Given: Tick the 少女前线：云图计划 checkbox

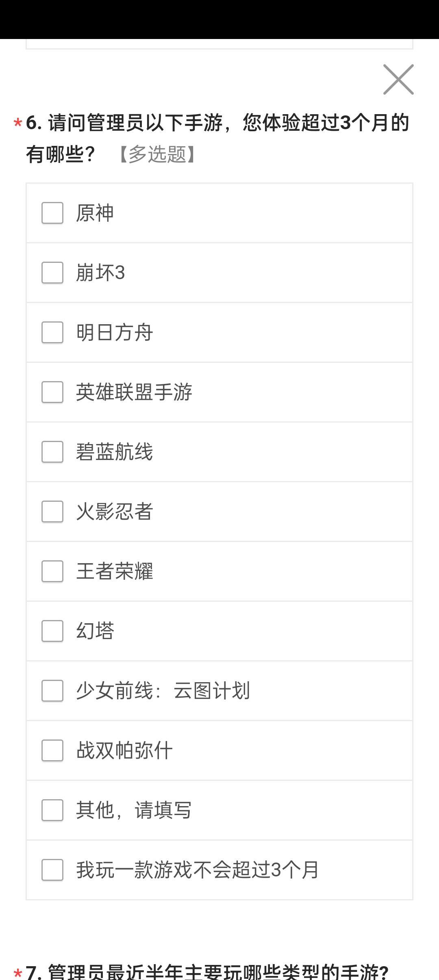Looking at the screenshot, I should pyautogui.click(x=52, y=691).
